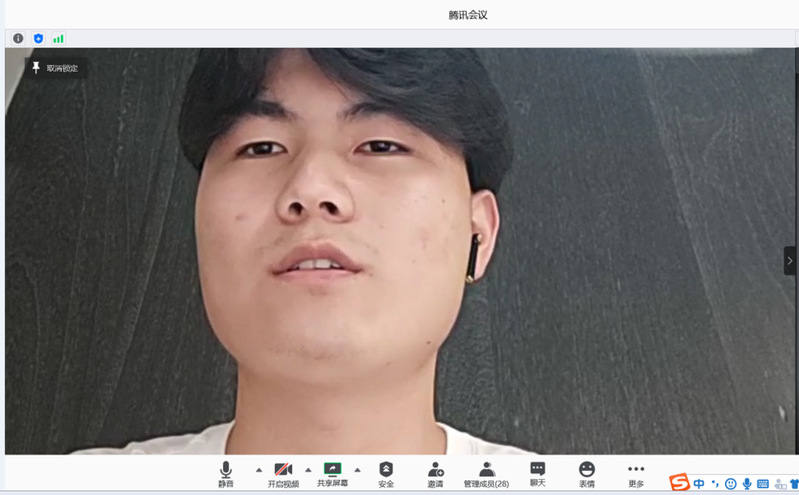Click the 邀请 invite participants icon

[435, 472]
